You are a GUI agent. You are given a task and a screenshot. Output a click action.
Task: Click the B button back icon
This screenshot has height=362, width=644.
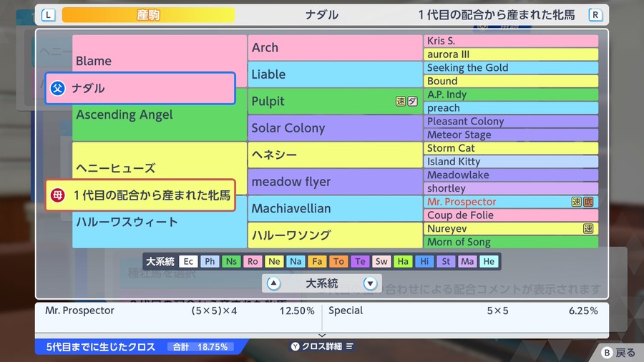pos(607,353)
